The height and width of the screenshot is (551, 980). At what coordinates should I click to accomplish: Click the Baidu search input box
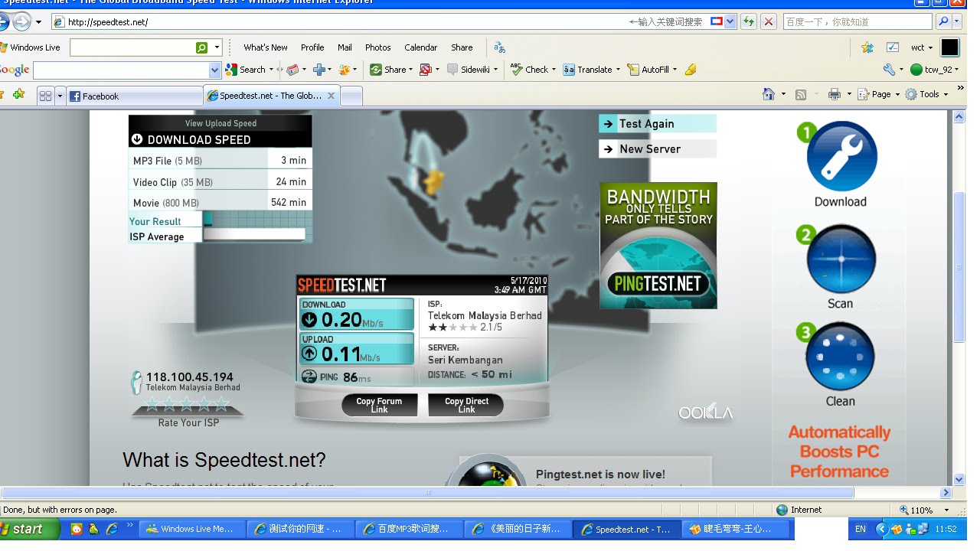[x=857, y=21]
